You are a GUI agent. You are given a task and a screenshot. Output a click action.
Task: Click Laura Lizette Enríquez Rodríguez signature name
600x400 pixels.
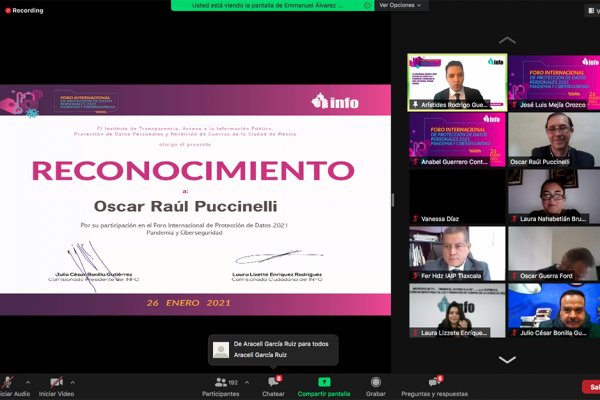(277, 274)
